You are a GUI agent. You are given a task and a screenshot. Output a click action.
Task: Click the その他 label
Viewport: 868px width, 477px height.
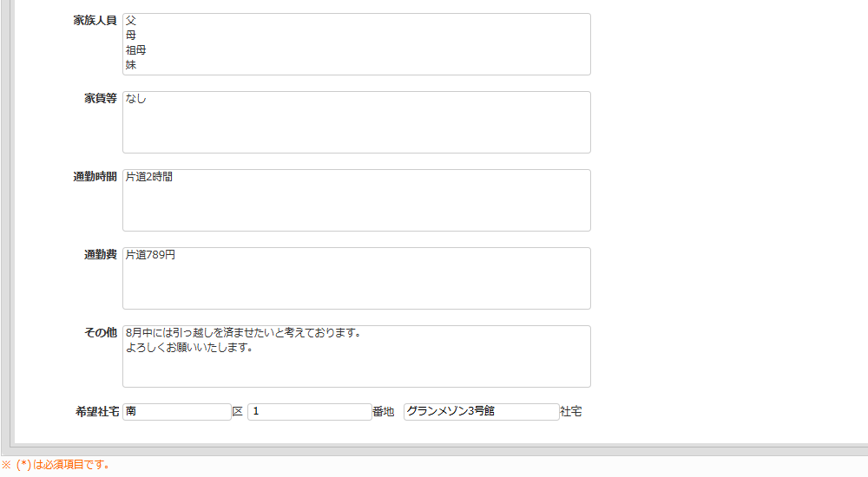point(100,332)
